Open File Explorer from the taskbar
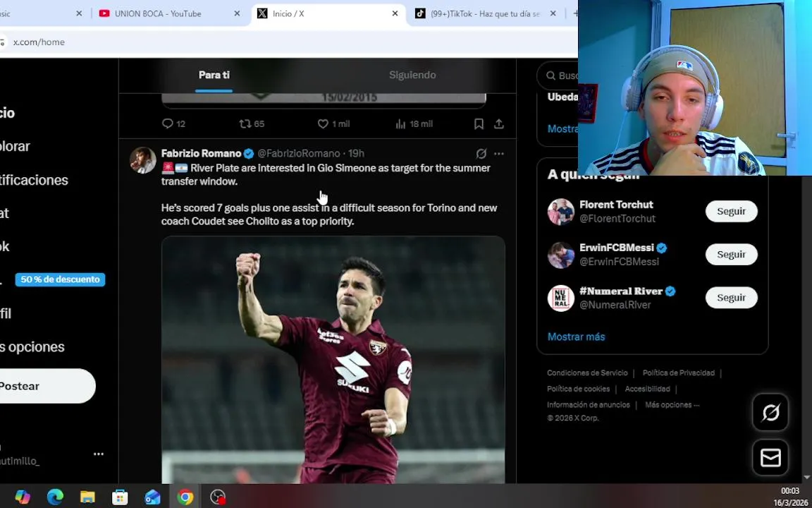812x508 pixels. (87, 497)
